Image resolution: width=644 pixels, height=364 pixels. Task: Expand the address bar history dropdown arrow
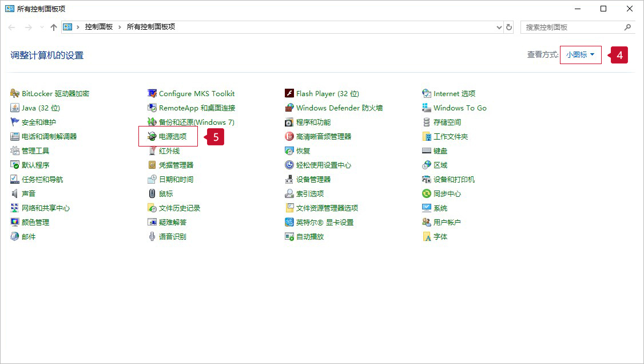click(x=498, y=27)
